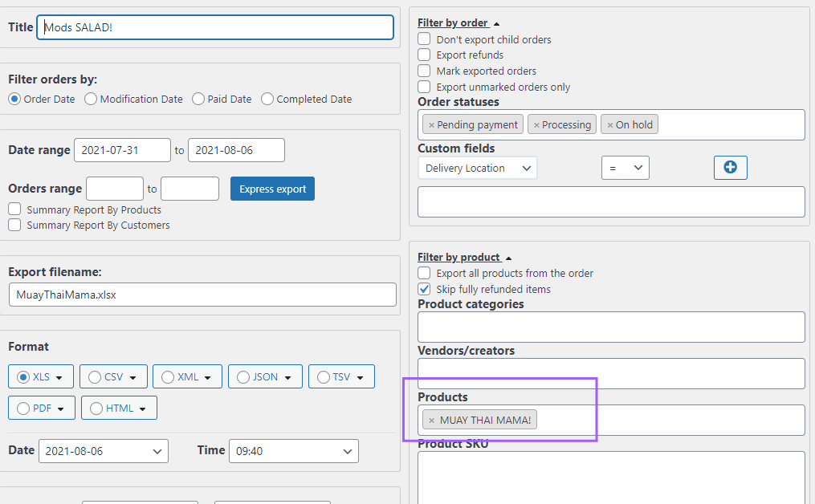
Task: Click the Product categories input box
Action: [x=610, y=327]
